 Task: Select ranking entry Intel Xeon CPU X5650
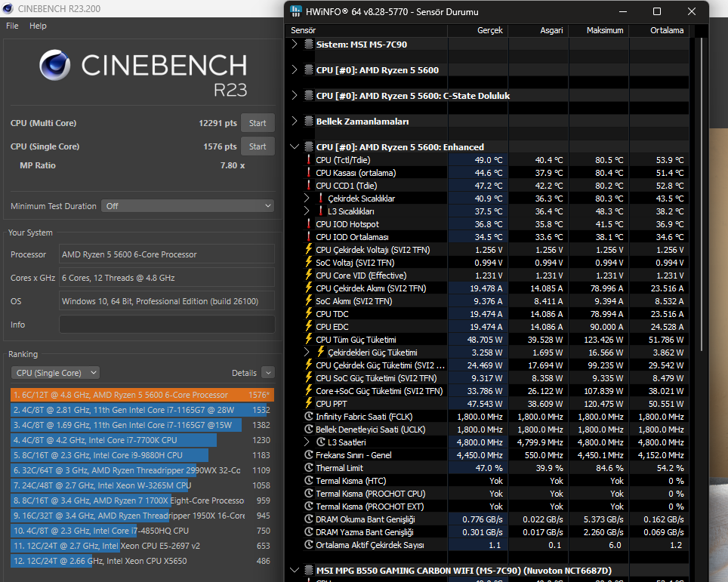point(142,561)
